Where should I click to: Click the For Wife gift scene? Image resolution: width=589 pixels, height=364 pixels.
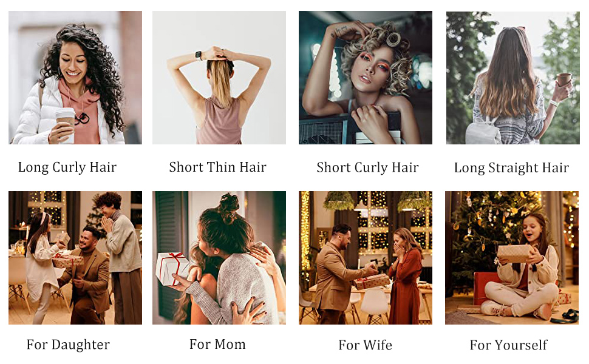366,258
